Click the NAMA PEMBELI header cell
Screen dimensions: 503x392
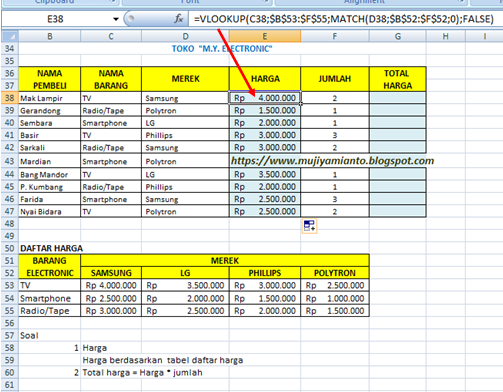49,79
